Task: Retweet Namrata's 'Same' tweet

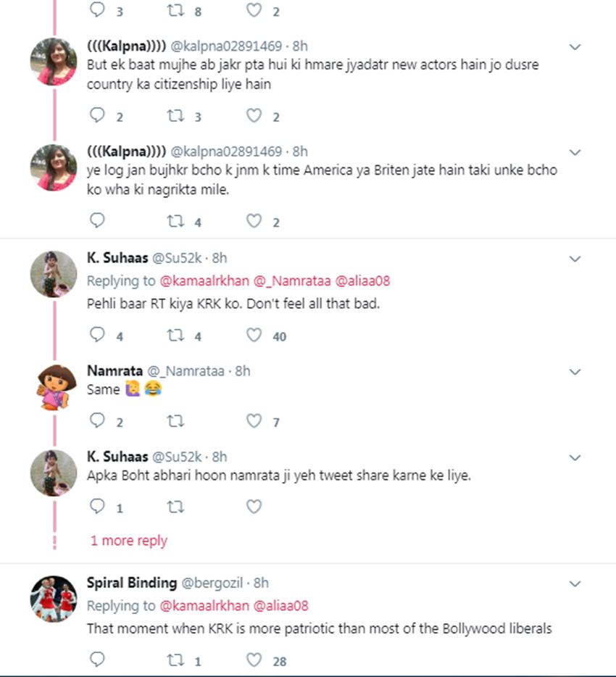Action: tap(175, 421)
